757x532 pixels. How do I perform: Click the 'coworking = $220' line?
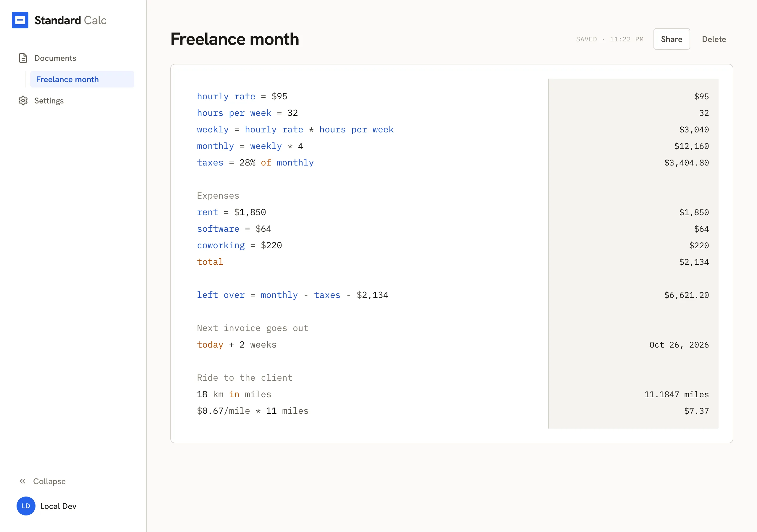(239, 245)
